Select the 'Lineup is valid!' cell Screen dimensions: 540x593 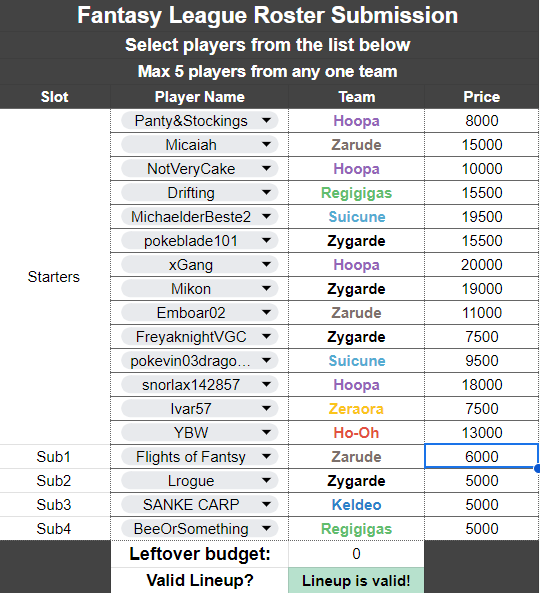(356, 581)
